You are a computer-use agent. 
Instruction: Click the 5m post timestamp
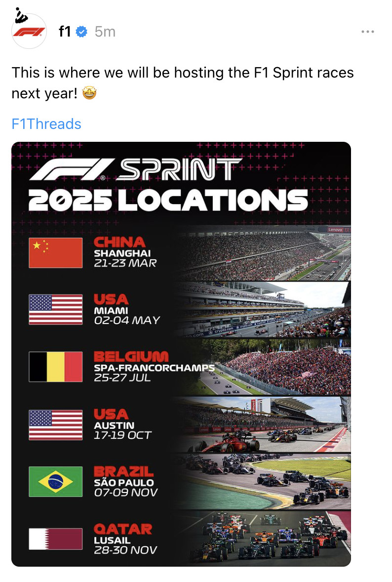point(105,32)
